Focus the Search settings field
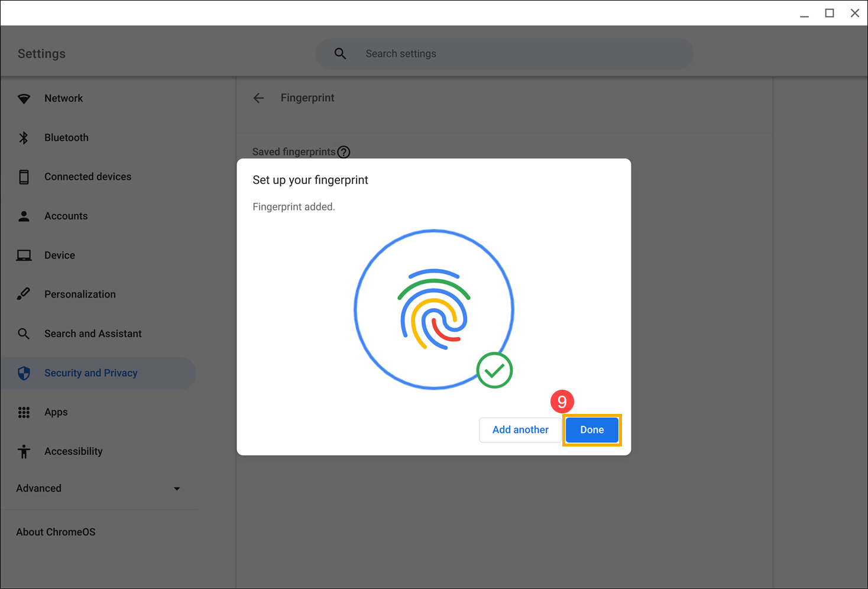The height and width of the screenshot is (589, 868). click(x=504, y=54)
